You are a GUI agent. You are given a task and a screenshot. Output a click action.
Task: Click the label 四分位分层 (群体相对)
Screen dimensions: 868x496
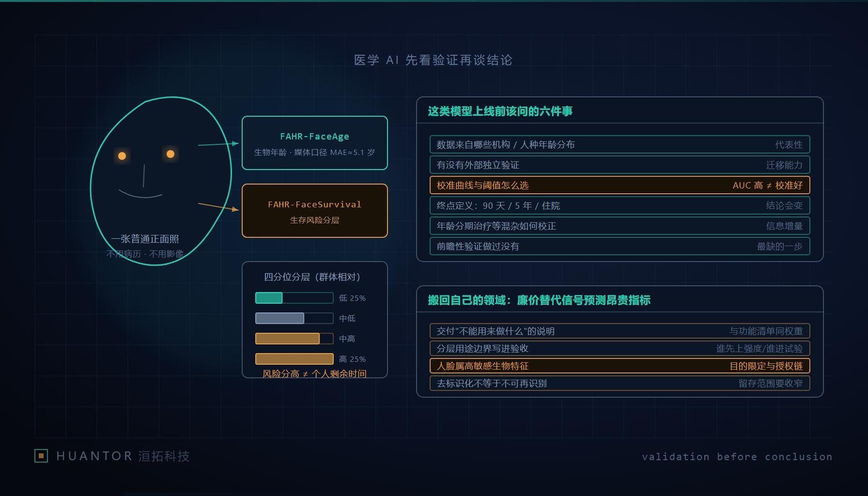315,277
